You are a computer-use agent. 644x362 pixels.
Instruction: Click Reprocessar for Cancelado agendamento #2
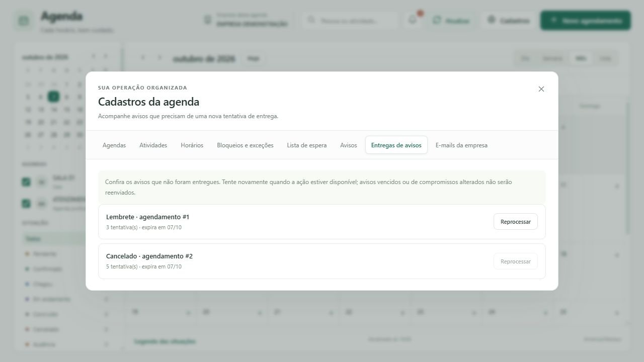[x=516, y=261]
